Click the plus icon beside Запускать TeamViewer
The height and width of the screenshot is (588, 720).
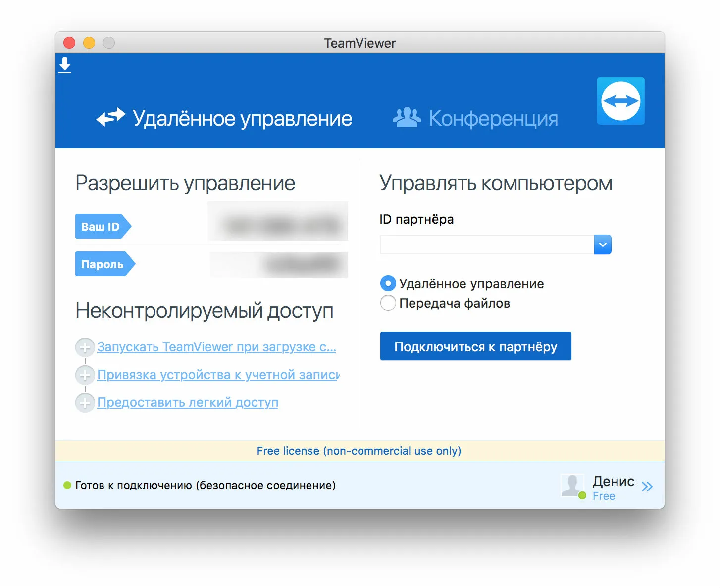pos(85,347)
